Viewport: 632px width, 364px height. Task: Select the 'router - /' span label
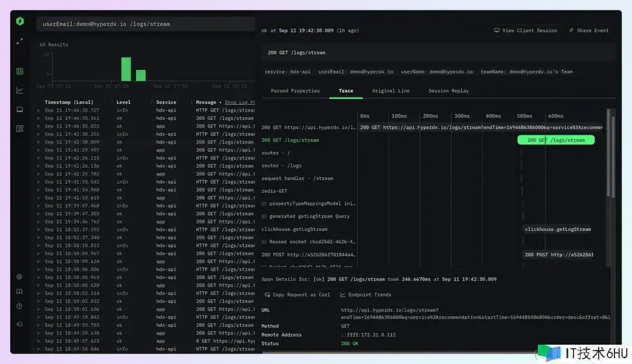[275, 153]
